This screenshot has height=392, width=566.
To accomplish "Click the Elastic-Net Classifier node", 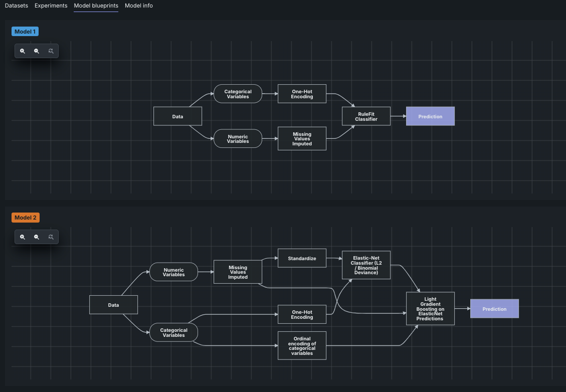I will click(366, 265).
